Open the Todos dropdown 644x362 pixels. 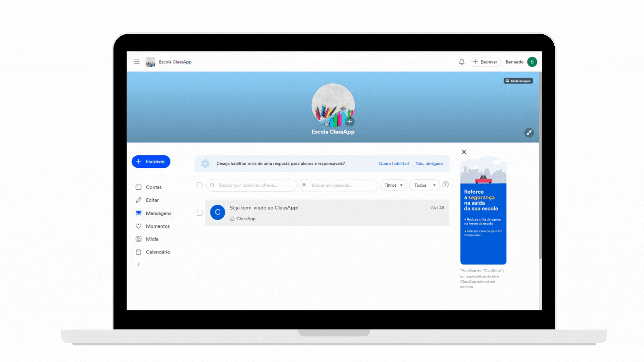[x=425, y=185]
